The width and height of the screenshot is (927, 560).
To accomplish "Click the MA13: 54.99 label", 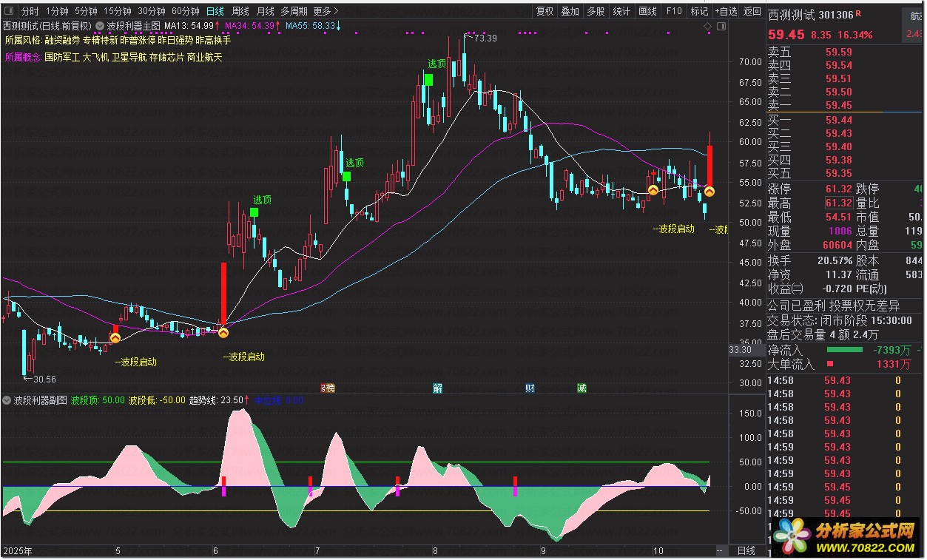I will tap(189, 26).
